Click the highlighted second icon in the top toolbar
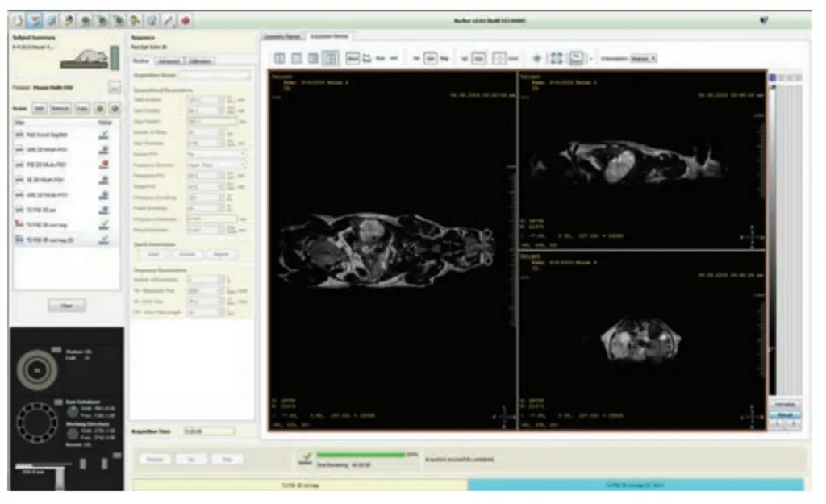Viewport: 826px width, 504px height. (34, 20)
